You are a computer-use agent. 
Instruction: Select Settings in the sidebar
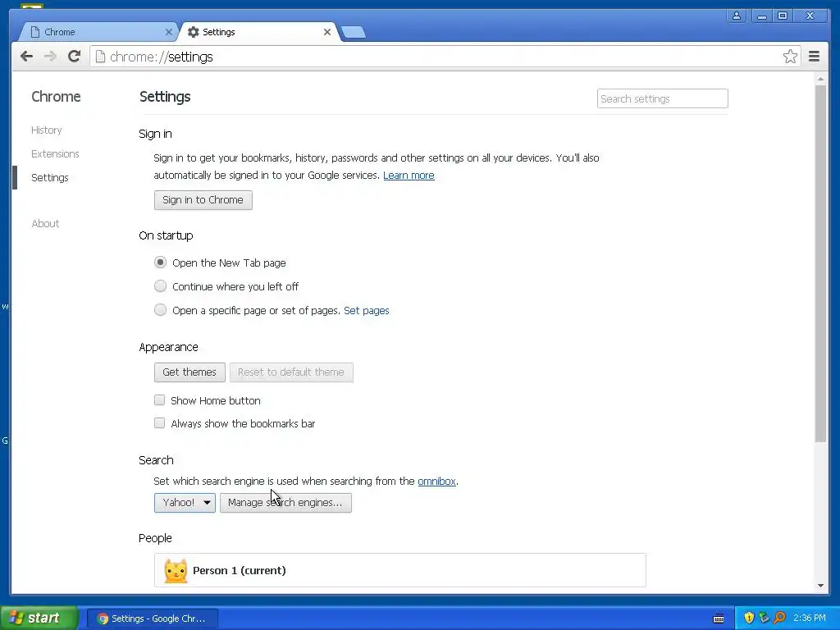[x=50, y=177]
